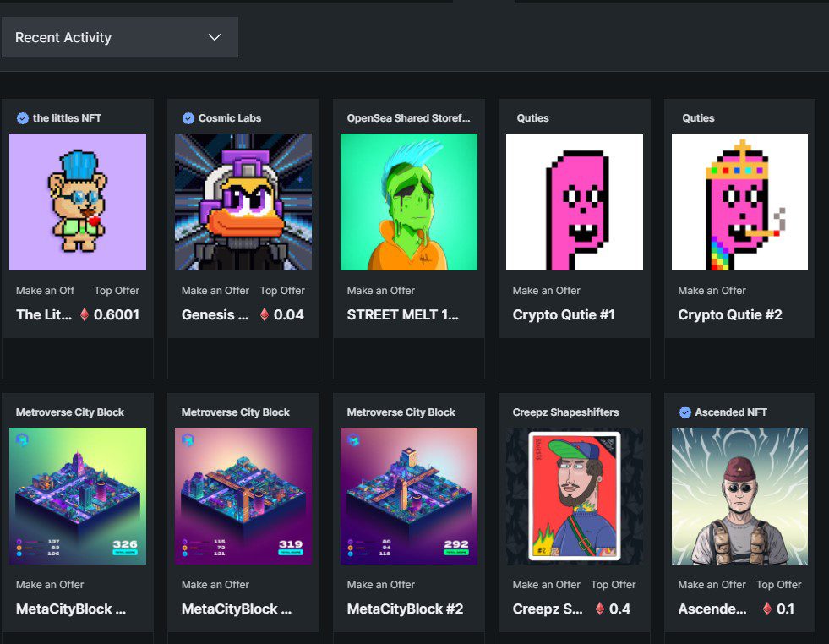Screen dimensions: 829x644
Task: Click the verified badge beside Ascended NFT
Action: [685, 412]
